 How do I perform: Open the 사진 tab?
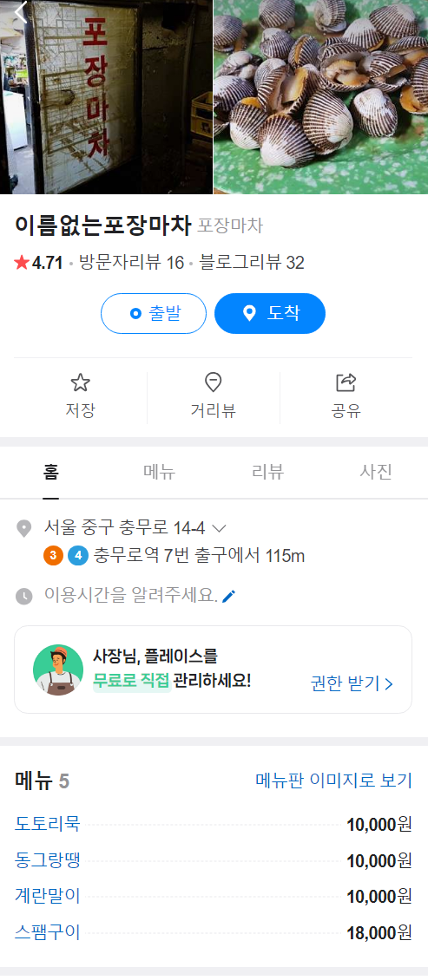[x=376, y=472]
